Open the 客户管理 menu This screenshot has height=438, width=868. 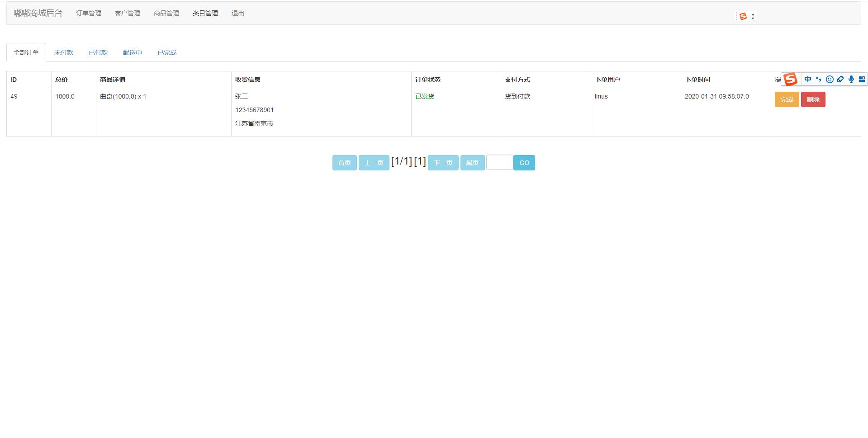tap(128, 13)
